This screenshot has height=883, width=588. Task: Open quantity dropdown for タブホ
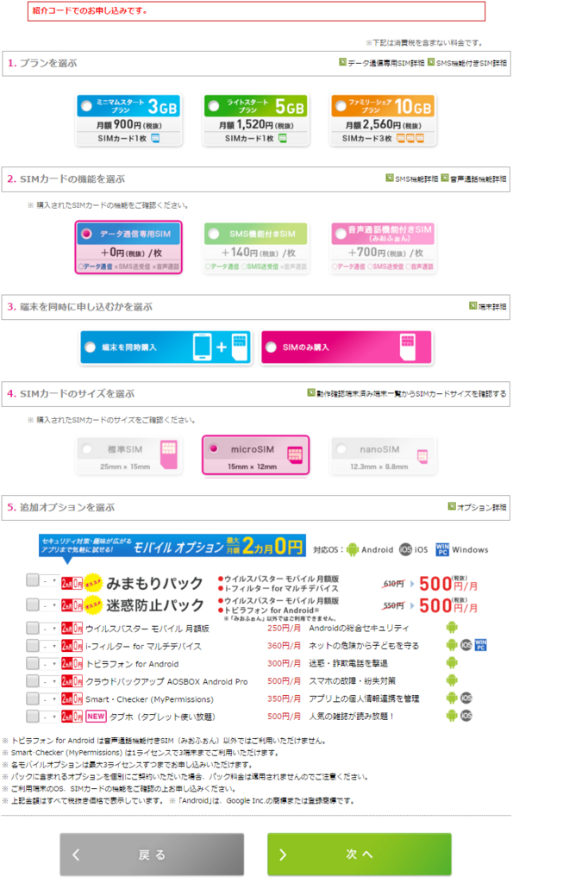[49, 717]
